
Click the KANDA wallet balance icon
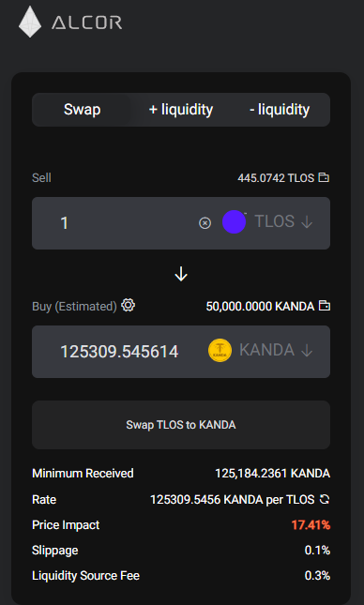[x=325, y=307]
